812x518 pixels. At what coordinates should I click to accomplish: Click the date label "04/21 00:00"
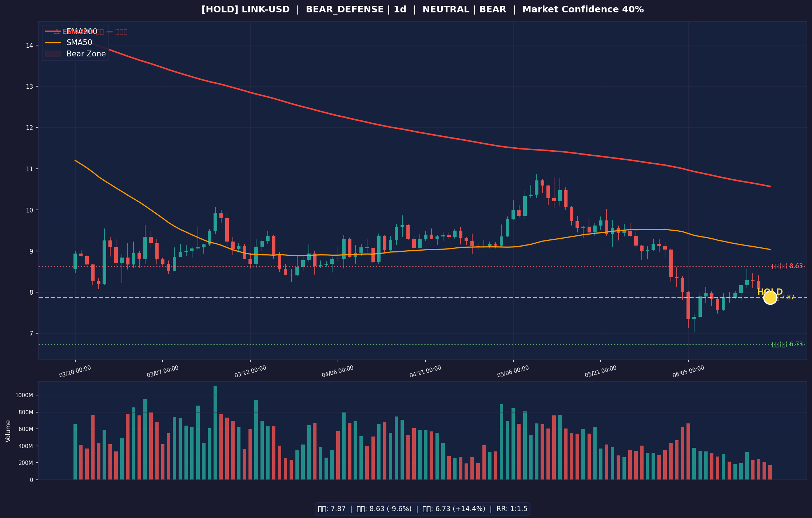coord(425,371)
